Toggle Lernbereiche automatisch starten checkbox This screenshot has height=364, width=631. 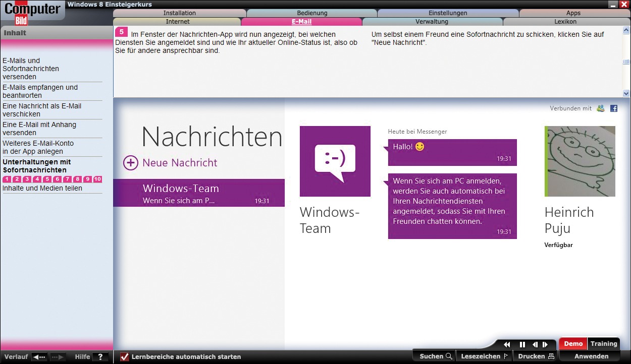[125, 357]
